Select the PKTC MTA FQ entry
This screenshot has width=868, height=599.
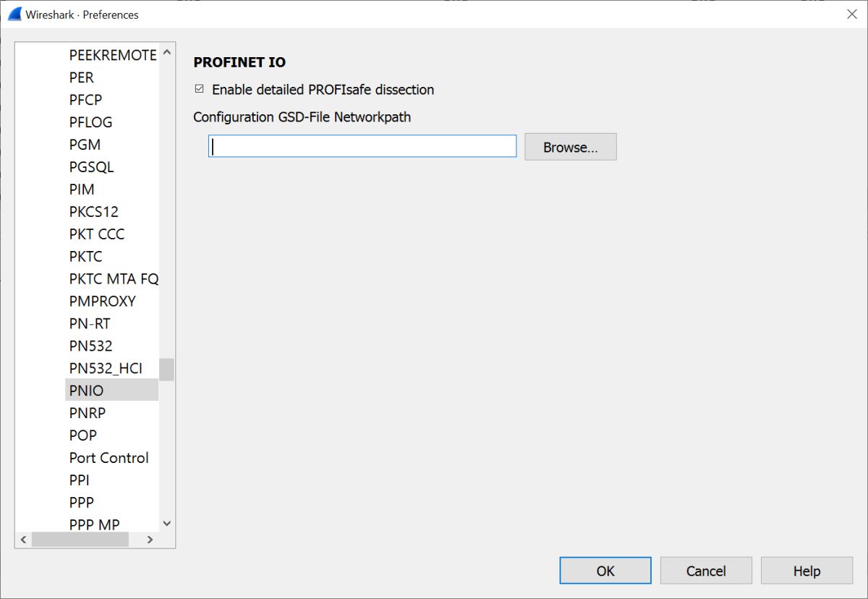coord(114,279)
